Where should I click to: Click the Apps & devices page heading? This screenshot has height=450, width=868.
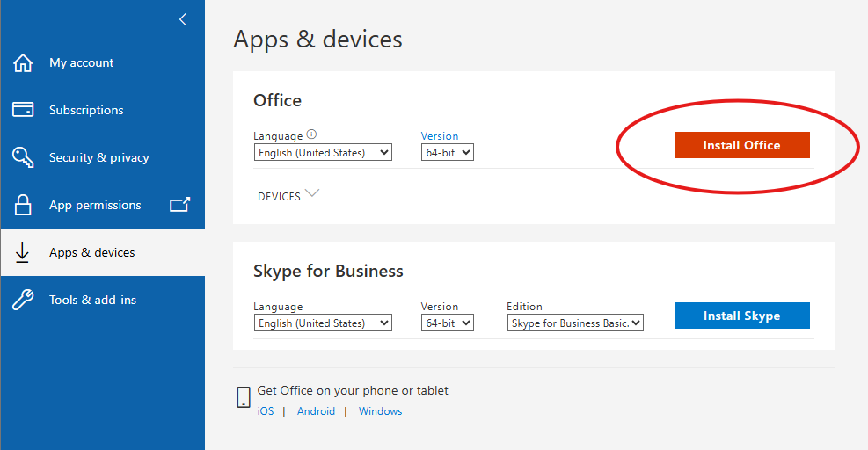coord(317,40)
